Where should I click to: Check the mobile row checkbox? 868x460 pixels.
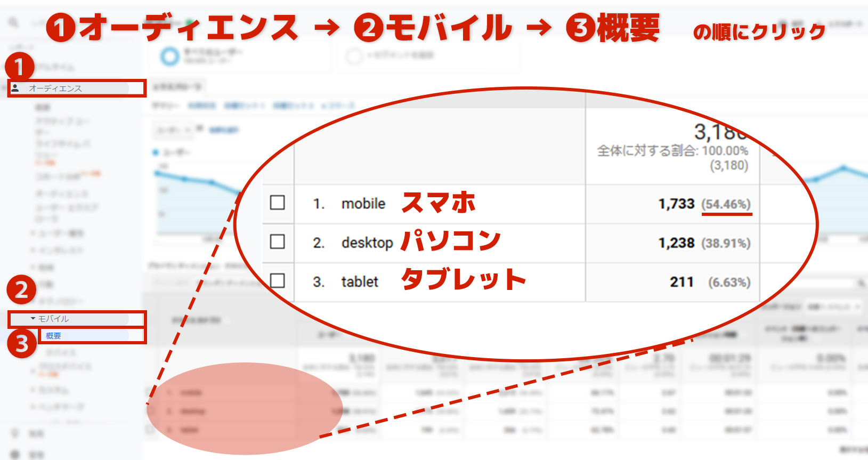[277, 203]
